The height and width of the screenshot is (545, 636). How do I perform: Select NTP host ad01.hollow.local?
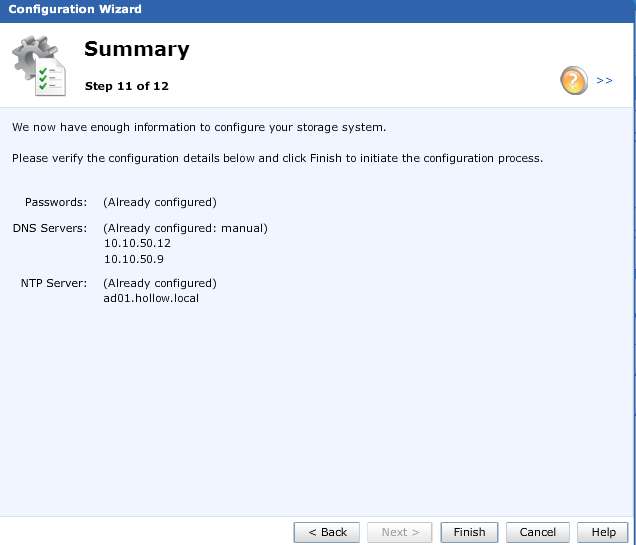(x=151, y=298)
